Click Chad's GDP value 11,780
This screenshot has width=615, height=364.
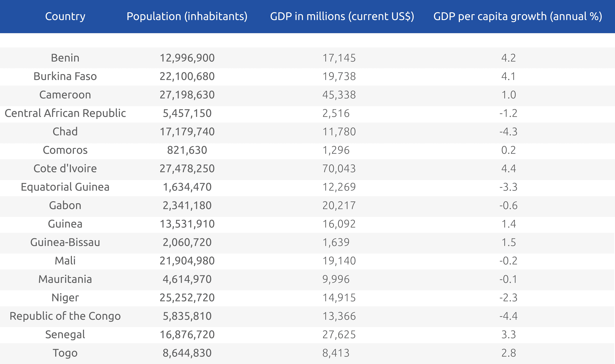point(339,132)
